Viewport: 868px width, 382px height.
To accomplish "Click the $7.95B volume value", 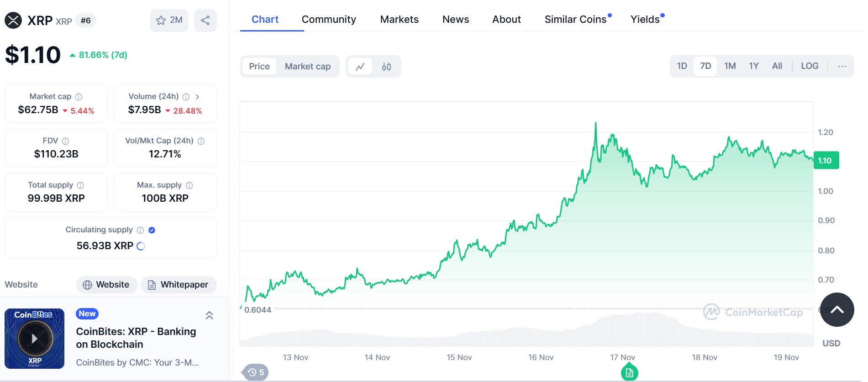I will [144, 110].
